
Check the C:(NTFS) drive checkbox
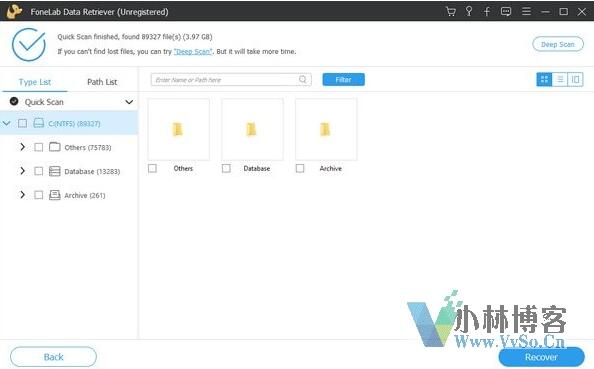[x=22, y=123]
